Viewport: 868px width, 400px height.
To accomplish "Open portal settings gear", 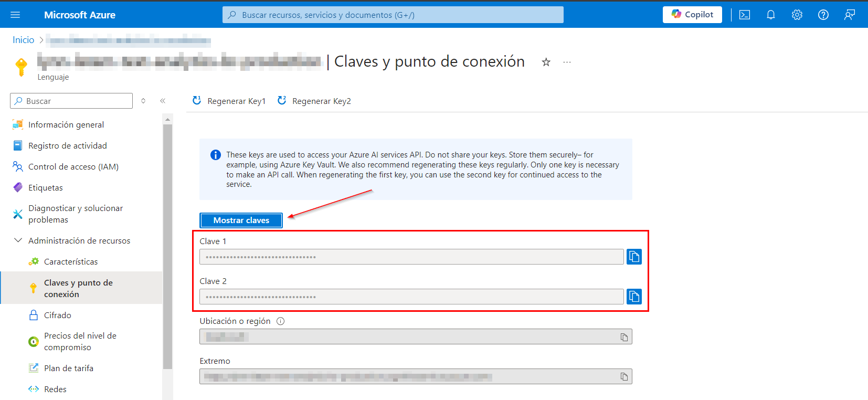I will point(797,15).
